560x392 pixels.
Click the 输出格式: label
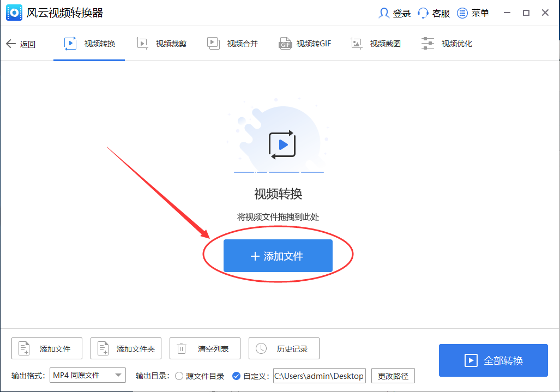click(x=28, y=376)
